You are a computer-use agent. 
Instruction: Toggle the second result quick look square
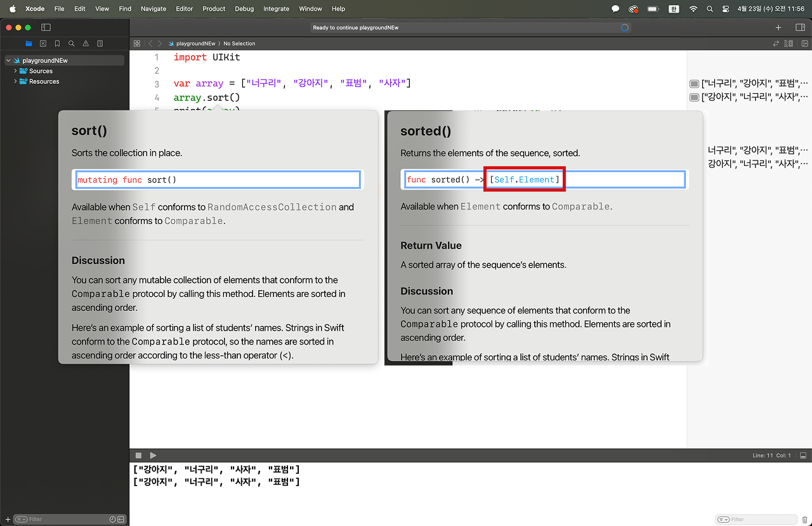coord(695,97)
